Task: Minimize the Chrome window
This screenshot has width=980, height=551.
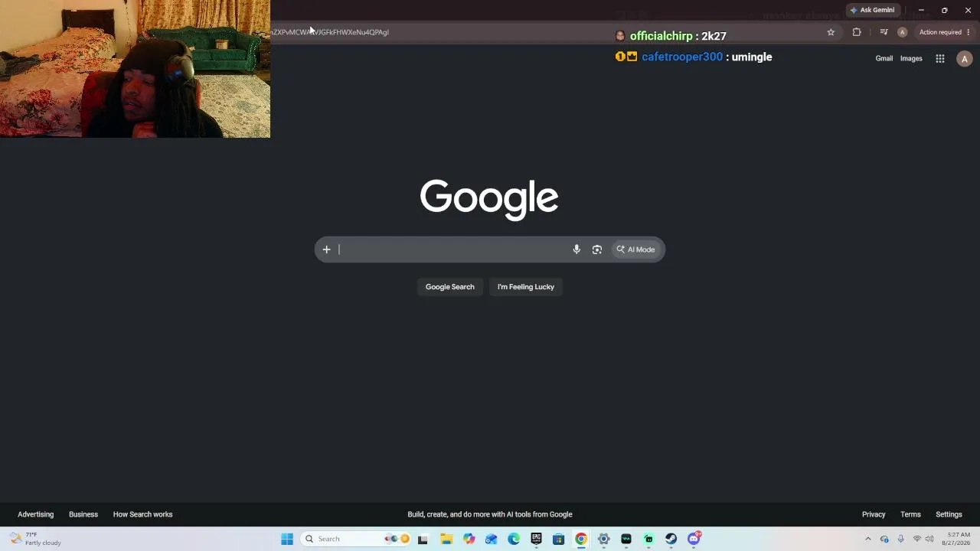Action: pyautogui.click(x=921, y=10)
